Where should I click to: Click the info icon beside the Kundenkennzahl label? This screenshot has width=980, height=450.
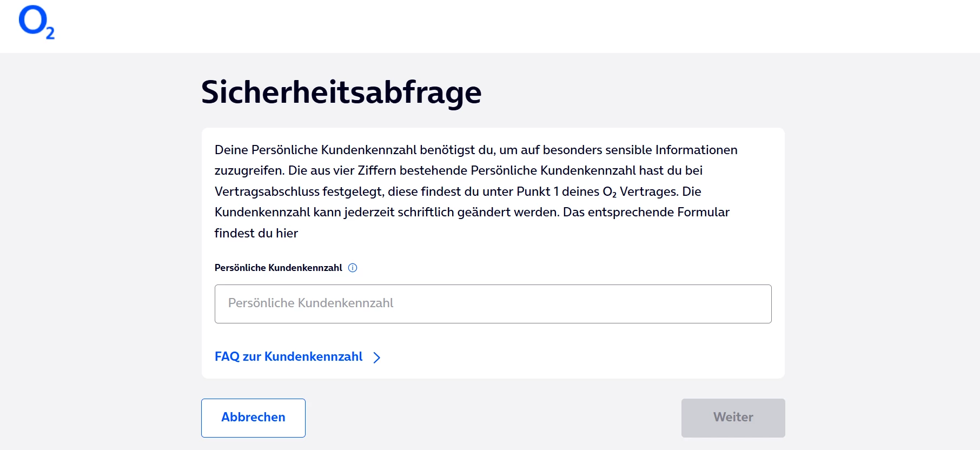tap(353, 268)
